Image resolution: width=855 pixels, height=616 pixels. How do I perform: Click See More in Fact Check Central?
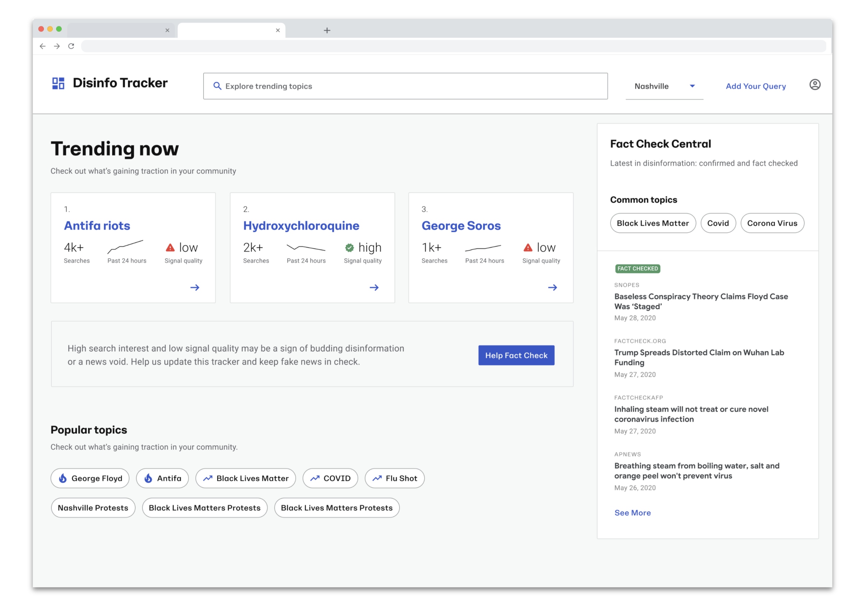point(632,512)
